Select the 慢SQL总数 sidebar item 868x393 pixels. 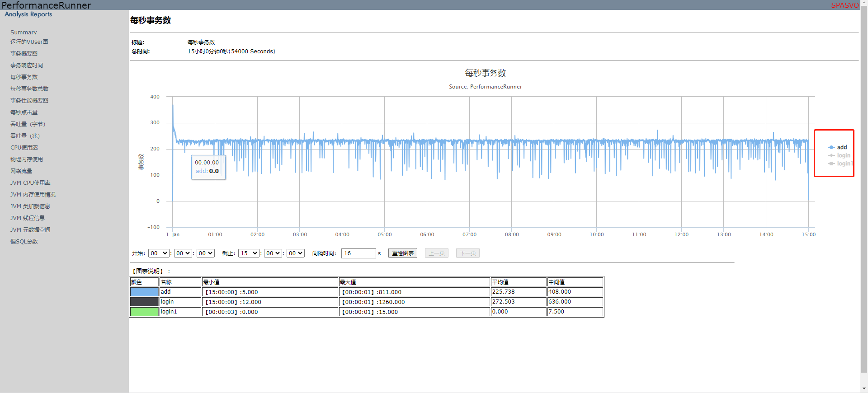click(24, 242)
